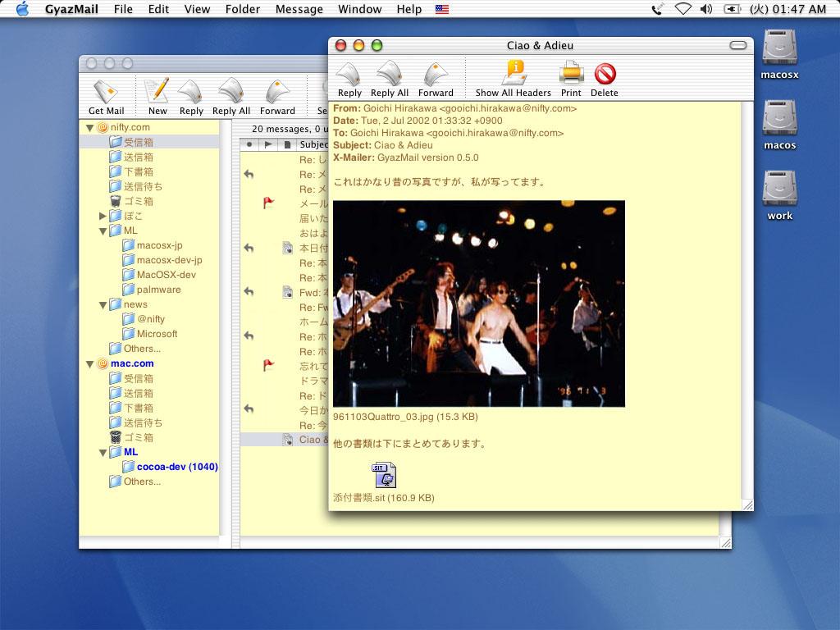
Task: Click menu bar clock 01:47 AM
Action: pos(788,9)
